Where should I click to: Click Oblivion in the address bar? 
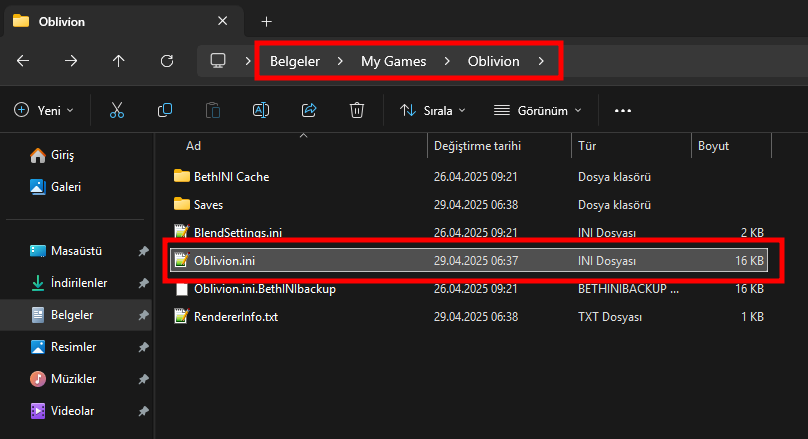[x=493, y=61]
